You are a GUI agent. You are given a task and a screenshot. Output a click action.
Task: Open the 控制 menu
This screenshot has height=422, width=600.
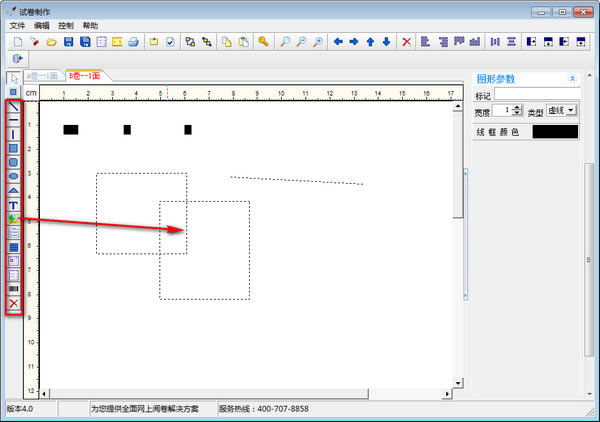pos(66,24)
